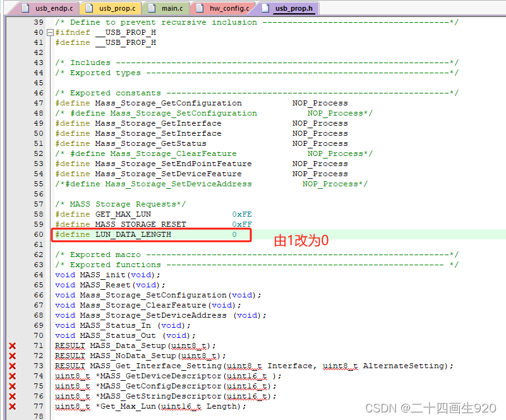
Task: Click the fold margin beside the #ifndef directive
Action: click(50, 32)
